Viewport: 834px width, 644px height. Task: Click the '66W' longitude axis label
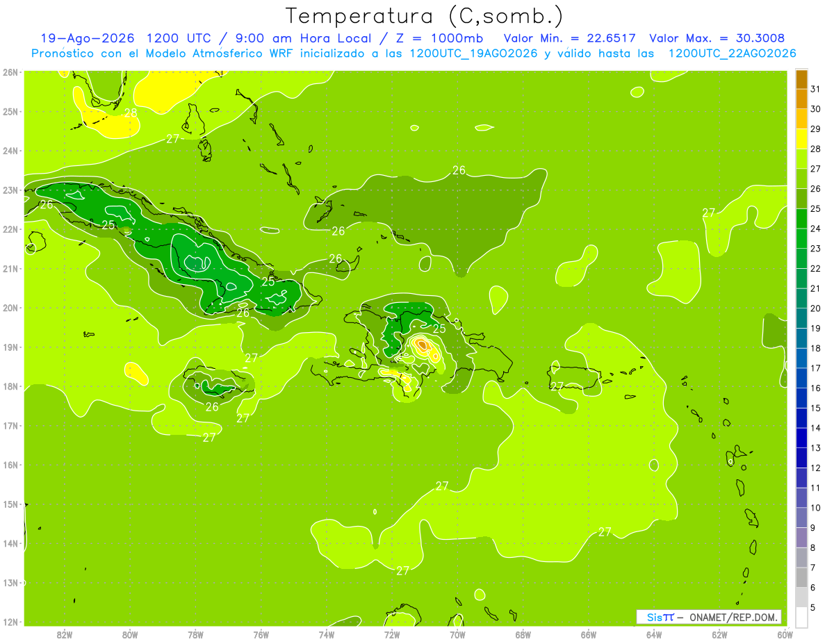click(x=589, y=634)
